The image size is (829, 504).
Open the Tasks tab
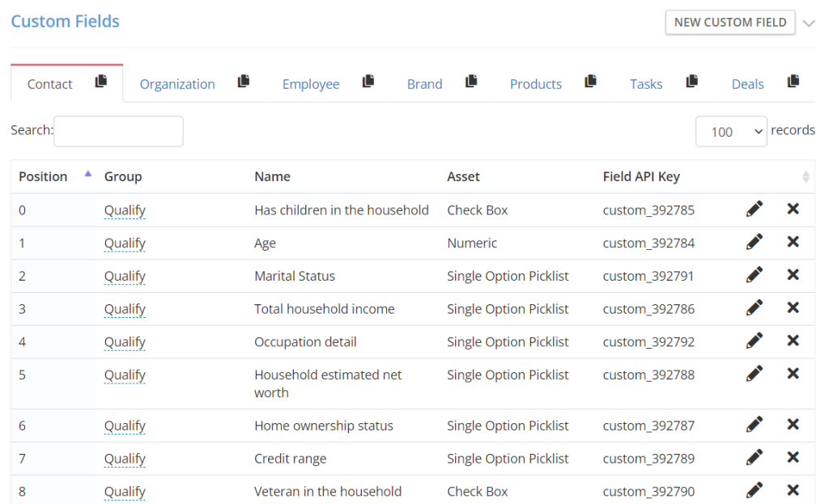[645, 84]
